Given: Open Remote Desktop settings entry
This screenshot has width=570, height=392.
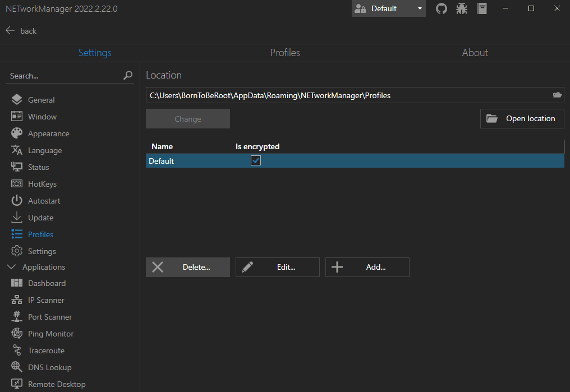Looking at the screenshot, I should pyautogui.click(x=57, y=384).
